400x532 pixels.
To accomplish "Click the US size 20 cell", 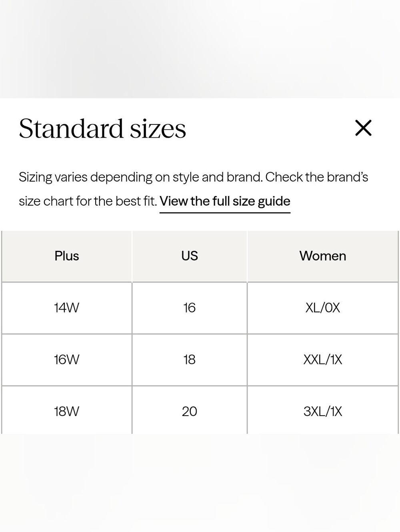I will click(x=190, y=410).
